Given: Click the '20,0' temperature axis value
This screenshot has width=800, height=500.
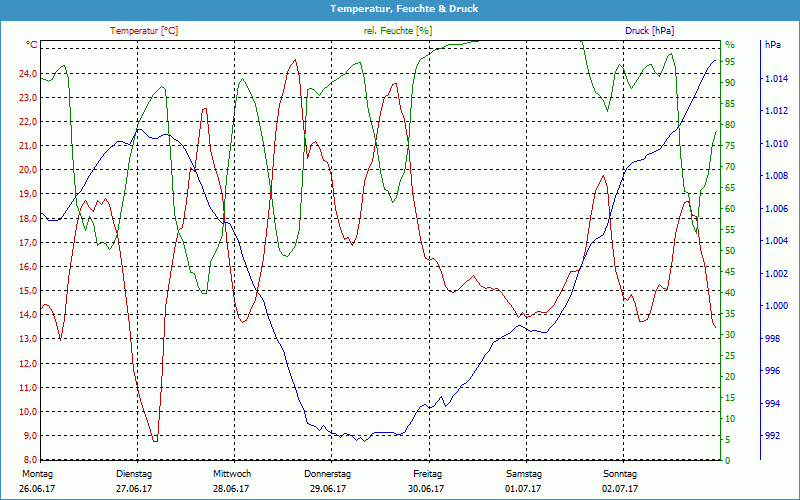Looking at the screenshot, I should 28,170.
